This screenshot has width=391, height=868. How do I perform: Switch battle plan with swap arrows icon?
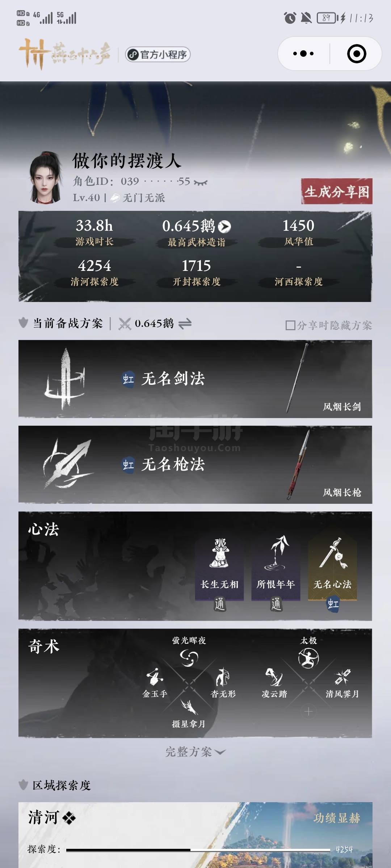tap(185, 324)
